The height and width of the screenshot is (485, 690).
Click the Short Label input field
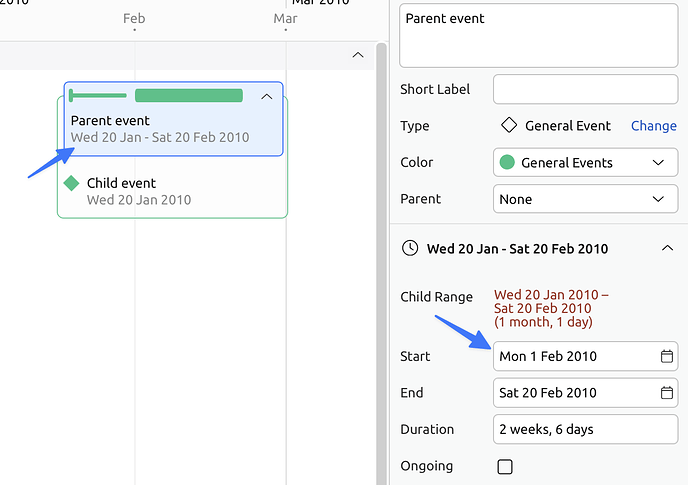click(x=585, y=89)
